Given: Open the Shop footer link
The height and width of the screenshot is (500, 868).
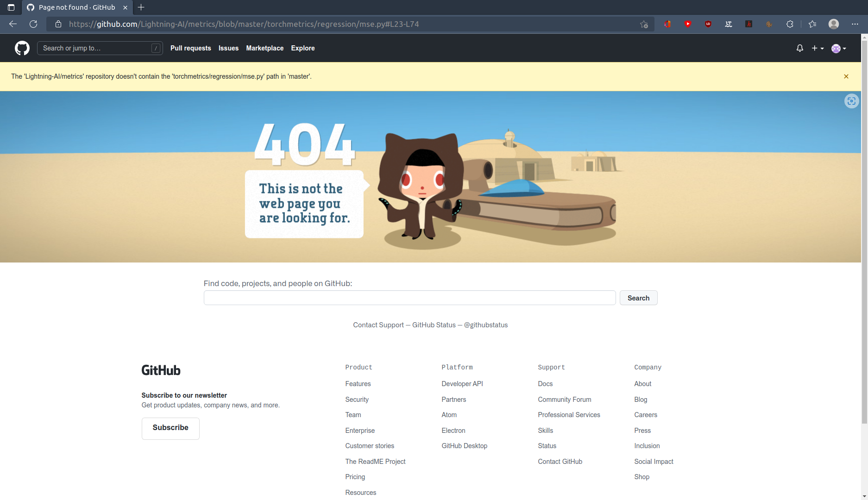Looking at the screenshot, I should coord(642,477).
